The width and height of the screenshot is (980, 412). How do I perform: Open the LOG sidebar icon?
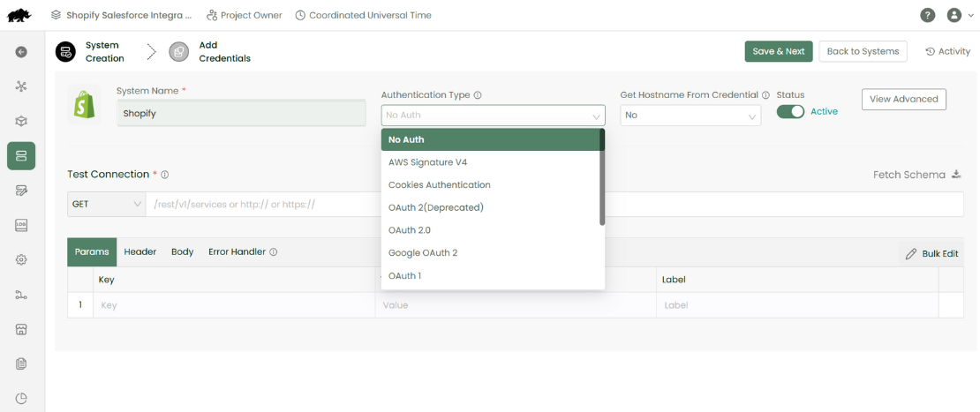click(21, 225)
